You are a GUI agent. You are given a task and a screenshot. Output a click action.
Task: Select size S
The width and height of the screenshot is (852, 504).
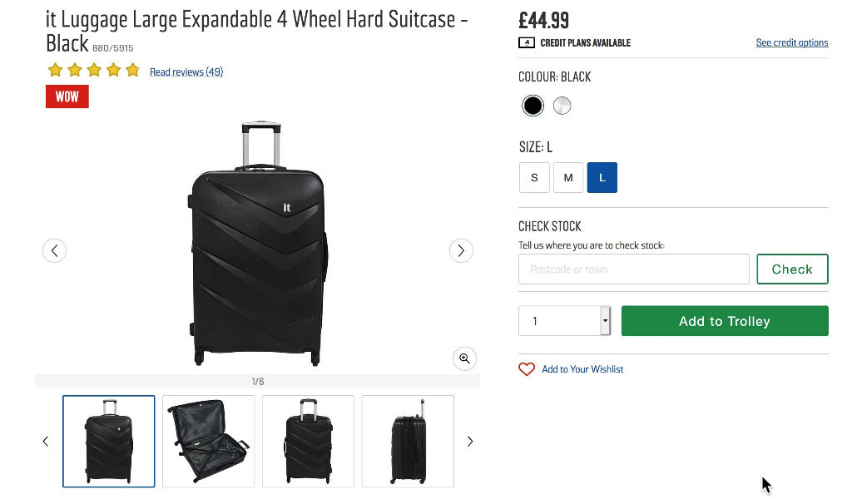[534, 177]
